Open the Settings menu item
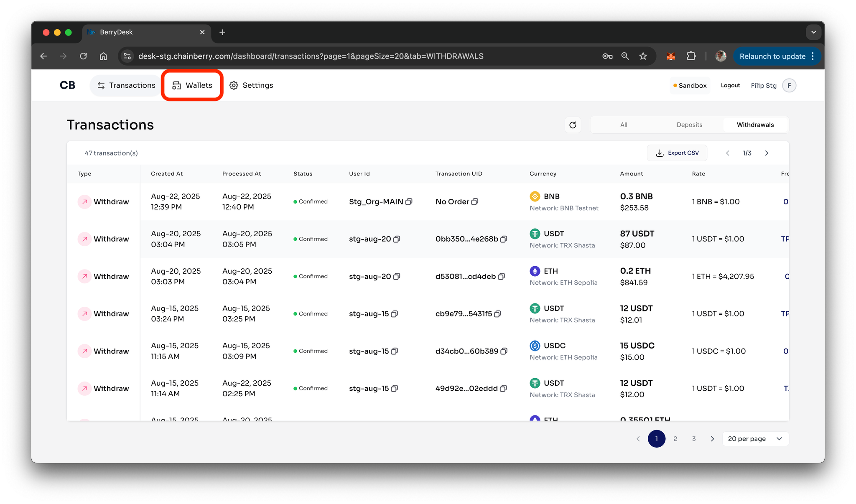This screenshot has height=504, width=856. [x=251, y=85]
